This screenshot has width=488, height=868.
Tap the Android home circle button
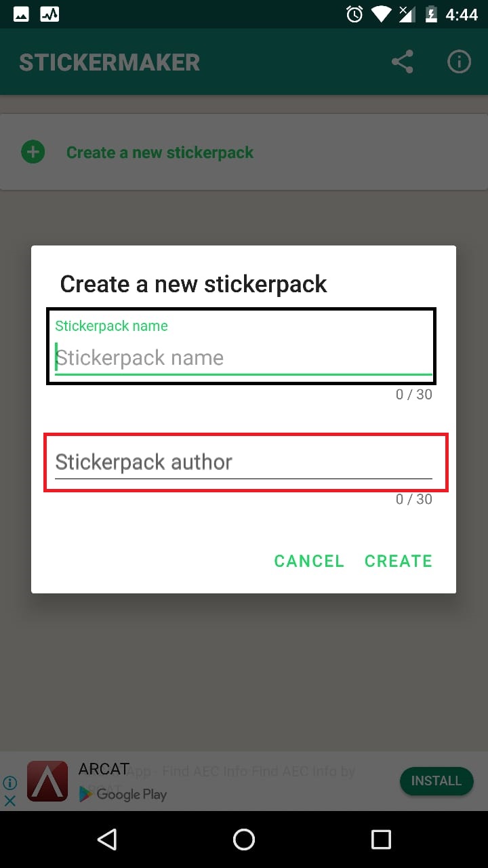[244, 840]
